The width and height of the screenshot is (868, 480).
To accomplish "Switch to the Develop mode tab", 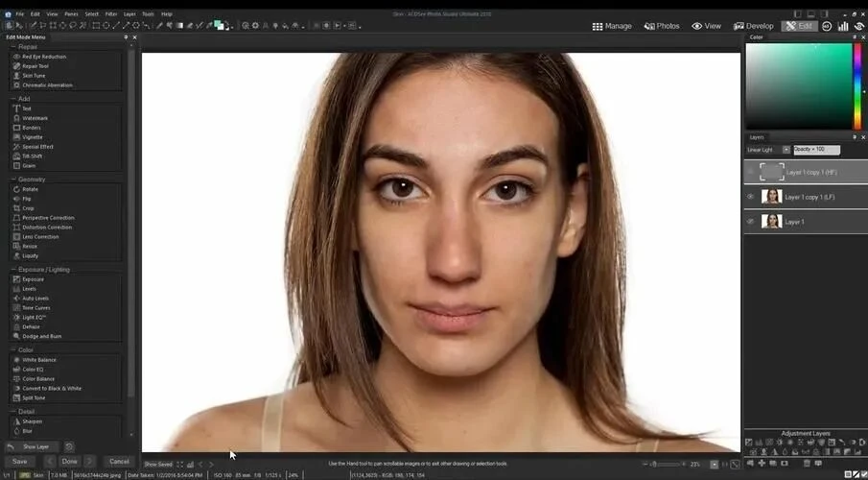I will tap(753, 26).
